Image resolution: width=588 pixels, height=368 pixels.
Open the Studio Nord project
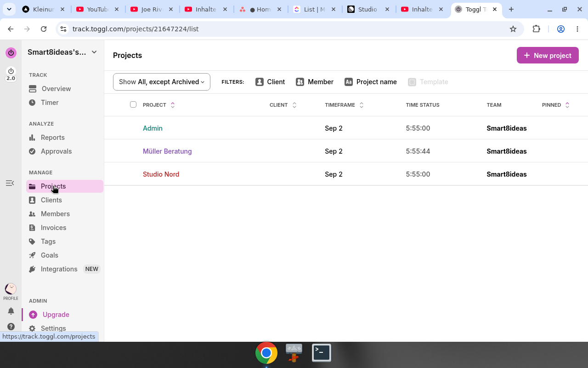coord(161,174)
